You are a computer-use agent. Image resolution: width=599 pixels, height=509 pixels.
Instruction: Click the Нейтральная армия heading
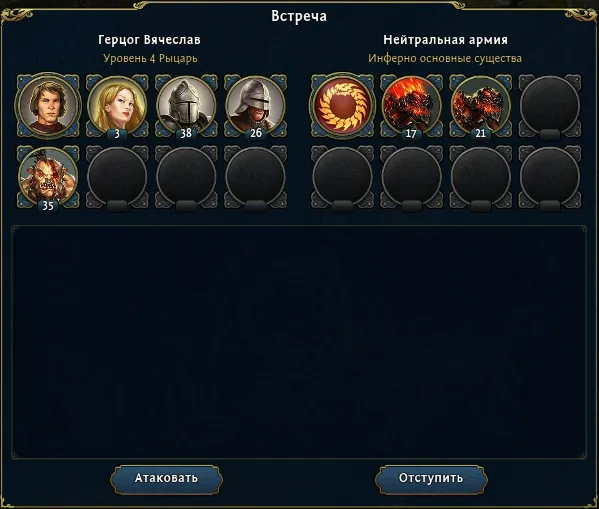(x=445, y=40)
